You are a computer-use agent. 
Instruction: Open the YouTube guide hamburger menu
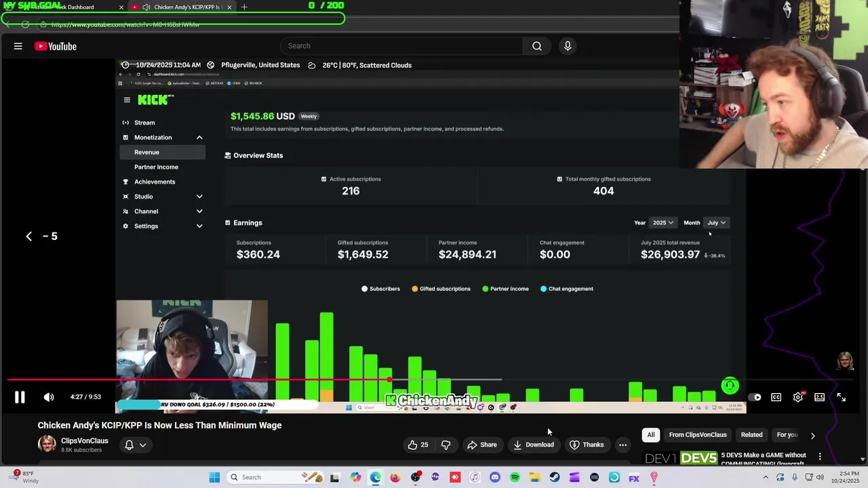[x=18, y=46]
